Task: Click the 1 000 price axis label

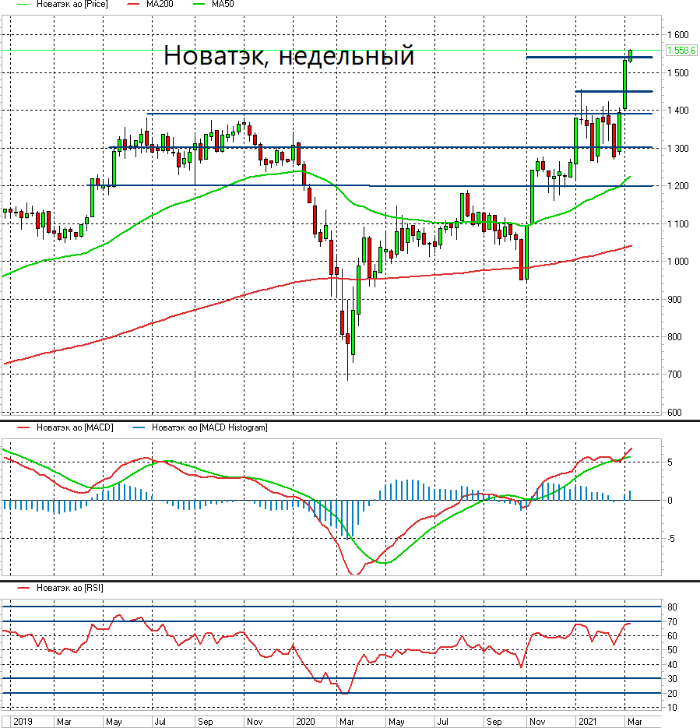Action: point(678,262)
